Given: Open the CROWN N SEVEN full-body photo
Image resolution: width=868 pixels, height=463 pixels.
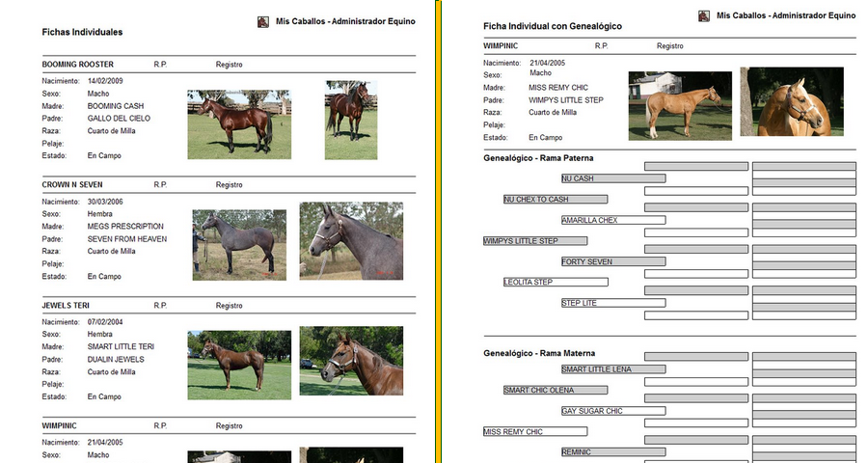Looking at the screenshot, I should click(x=239, y=245).
